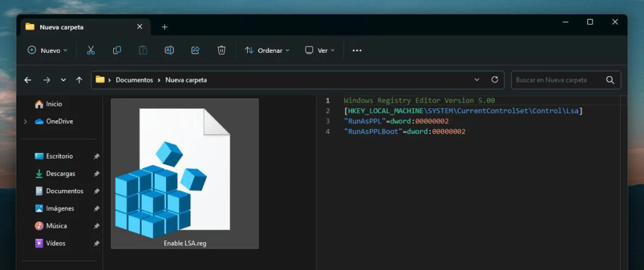Click the folder icon in address bar
Viewport: 644px width, 270px height.
click(100, 80)
